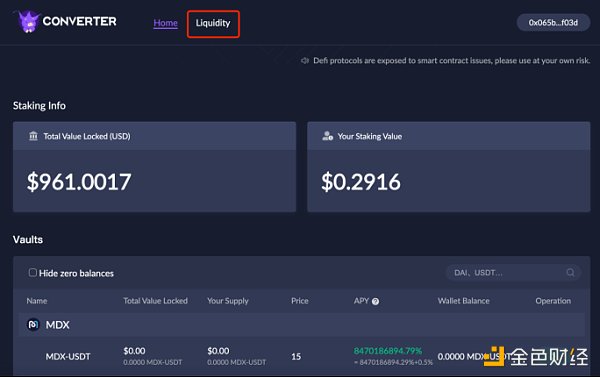Screen dimensions: 600x378
Task: Click the CONVERTER brand name text
Action: coord(80,21)
